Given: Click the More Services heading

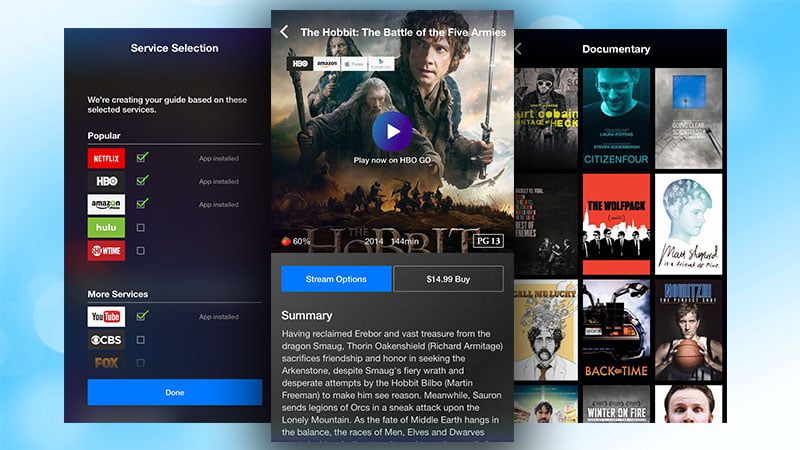Looking at the screenshot, I should pos(118,294).
